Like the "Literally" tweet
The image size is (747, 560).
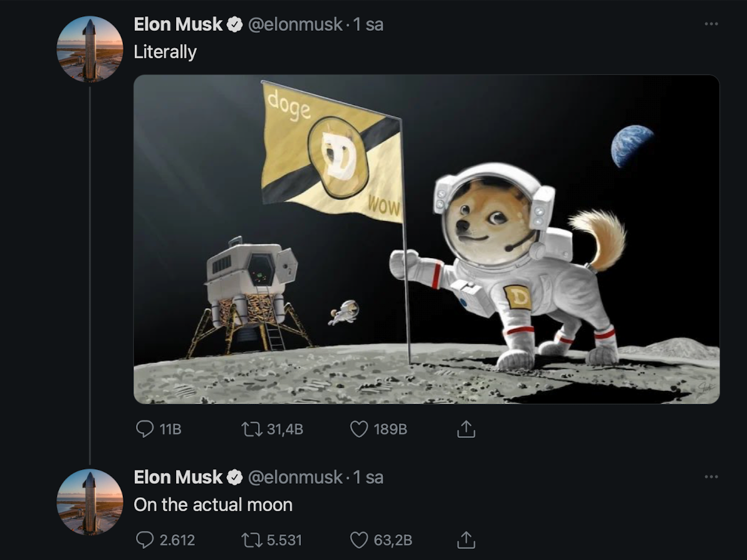click(x=358, y=429)
